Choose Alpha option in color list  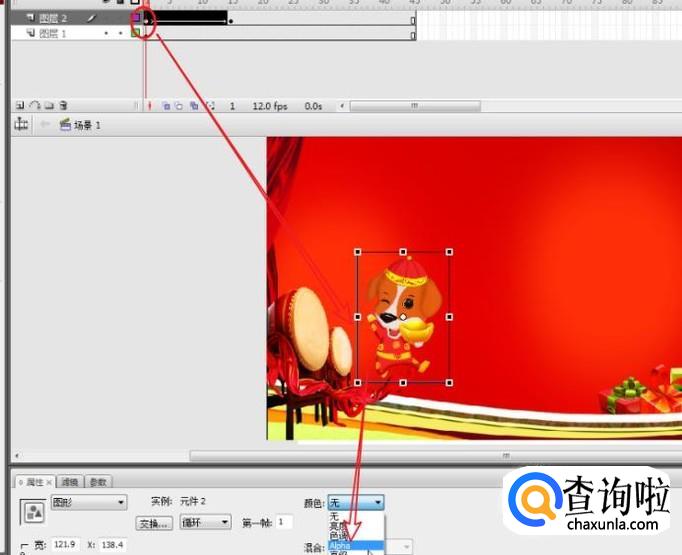(356, 545)
